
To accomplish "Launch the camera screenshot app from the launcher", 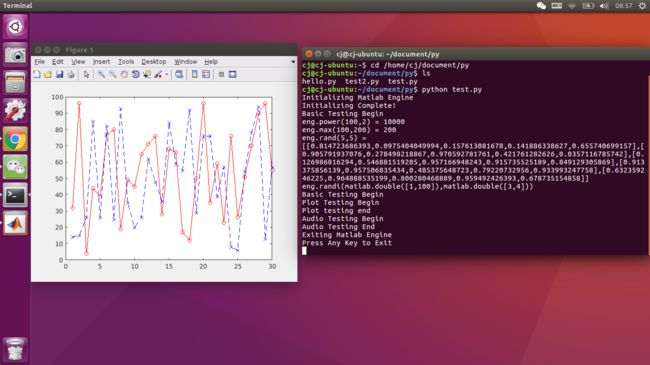I will tap(15, 55).
